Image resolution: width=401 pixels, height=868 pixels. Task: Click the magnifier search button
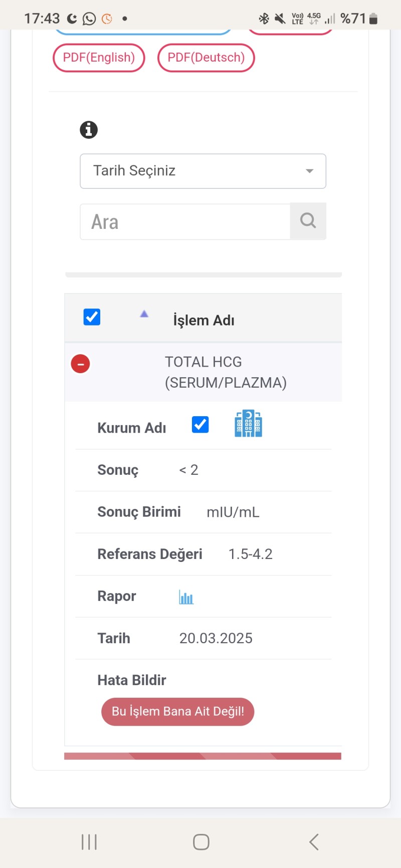pos(308,221)
